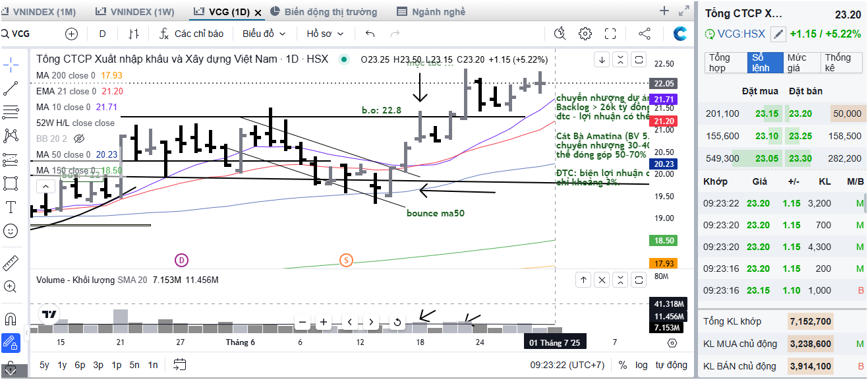868x380 pixels.
Task: Open Biến động thị trường tab
Action: click(324, 11)
